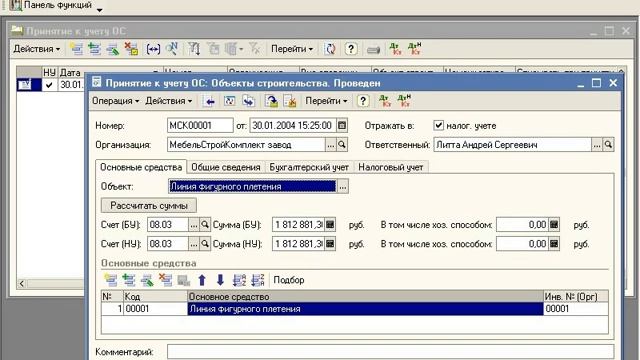
Task: Open calculator for Сумма (БУ)
Action: click(x=330, y=224)
